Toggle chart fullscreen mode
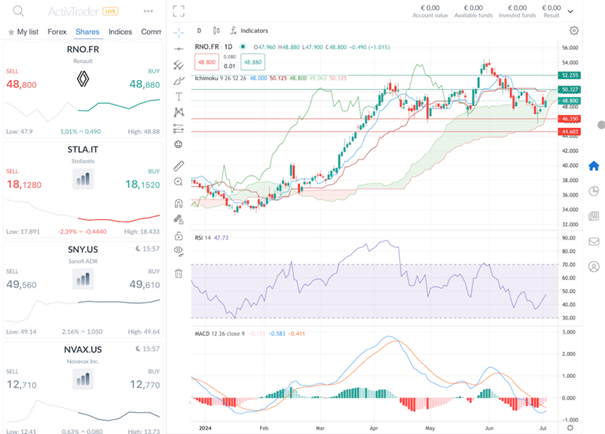Viewport: 605px width, 434px height. [178, 11]
